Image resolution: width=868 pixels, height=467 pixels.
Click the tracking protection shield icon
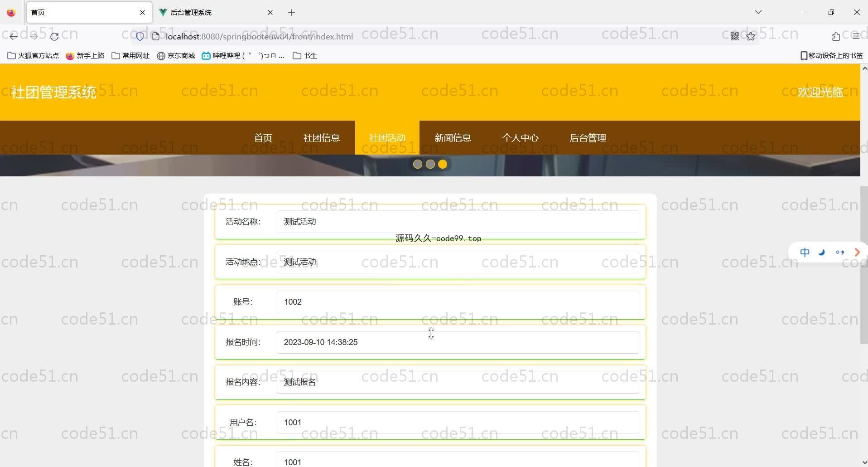140,37
